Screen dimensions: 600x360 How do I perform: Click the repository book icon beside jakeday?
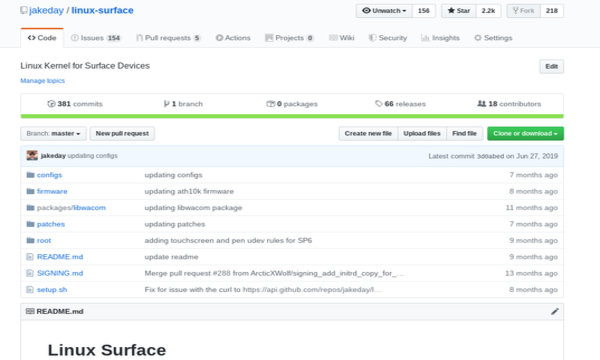coord(24,10)
